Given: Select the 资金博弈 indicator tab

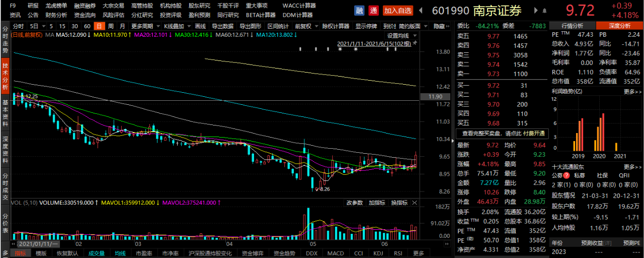Looking at the screenshot, I should click(253, 253).
